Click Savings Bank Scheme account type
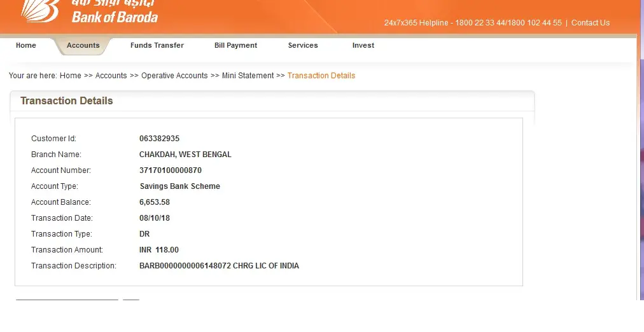The width and height of the screenshot is (644, 332). click(x=180, y=186)
